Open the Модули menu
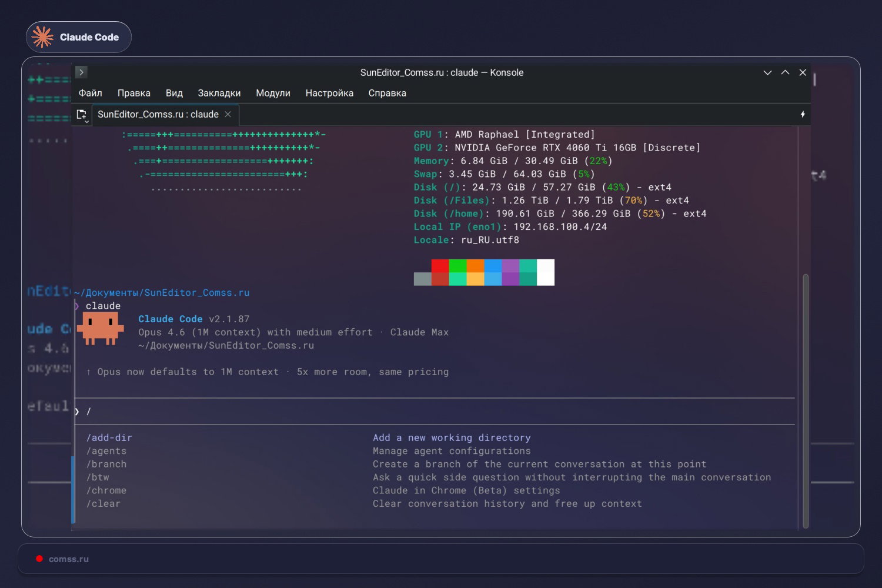882x588 pixels. coord(273,93)
